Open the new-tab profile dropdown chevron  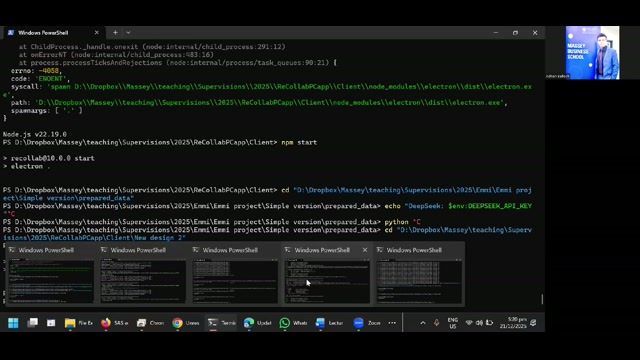(x=128, y=33)
